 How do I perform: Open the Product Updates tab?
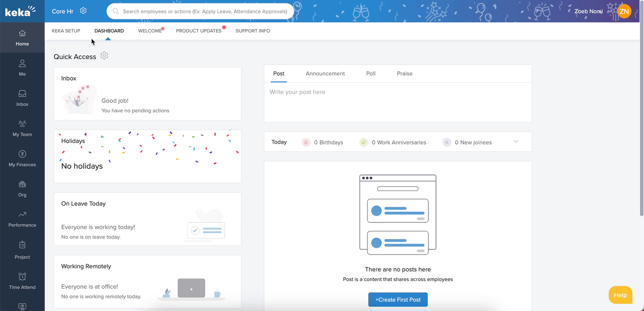(x=199, y=31)
